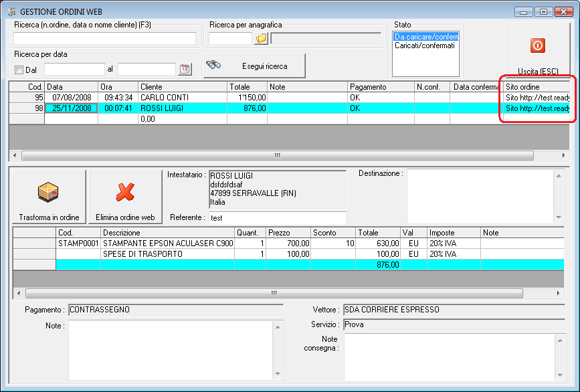Click the Data column header in orders grid
Screen dimensions: 580x392
(x=72, y=87)
